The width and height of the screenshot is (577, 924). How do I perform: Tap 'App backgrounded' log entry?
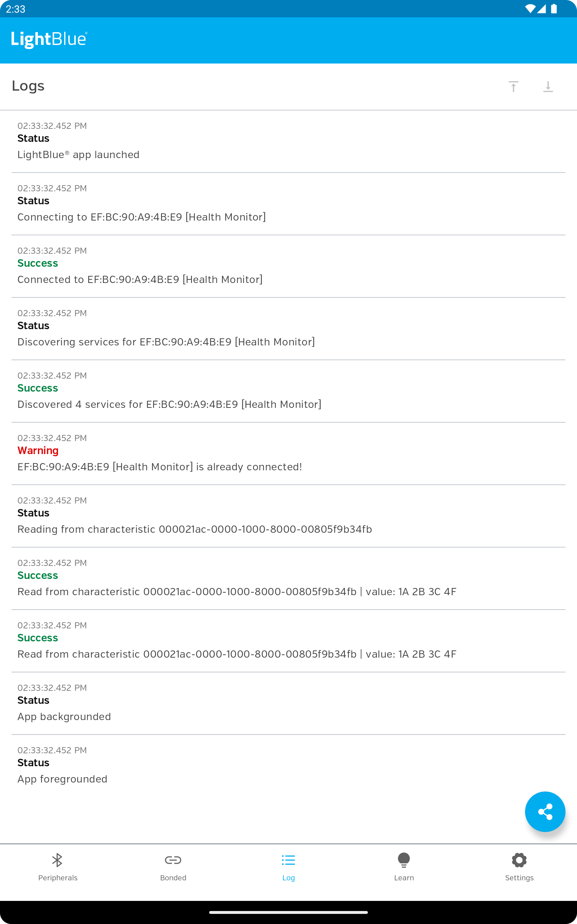coord(288,703)
